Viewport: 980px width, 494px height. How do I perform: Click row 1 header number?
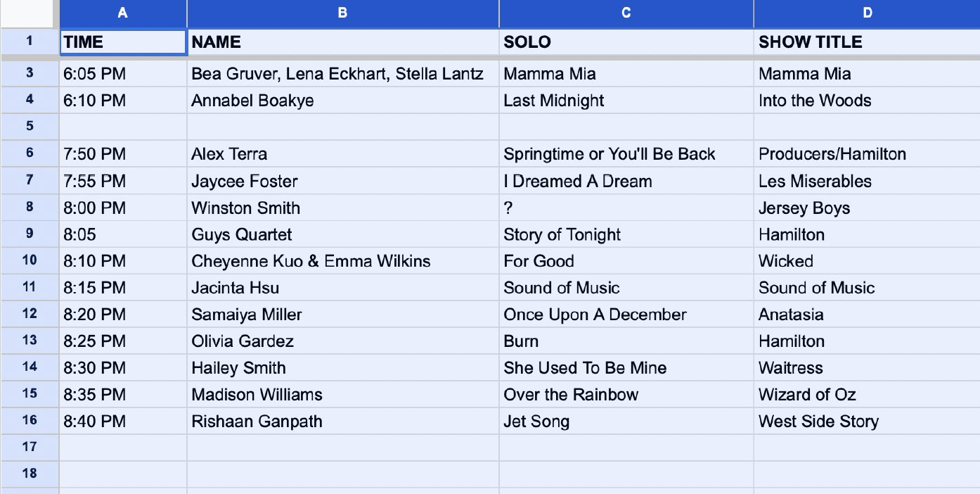pyautogui.click(x=30, y=42)
